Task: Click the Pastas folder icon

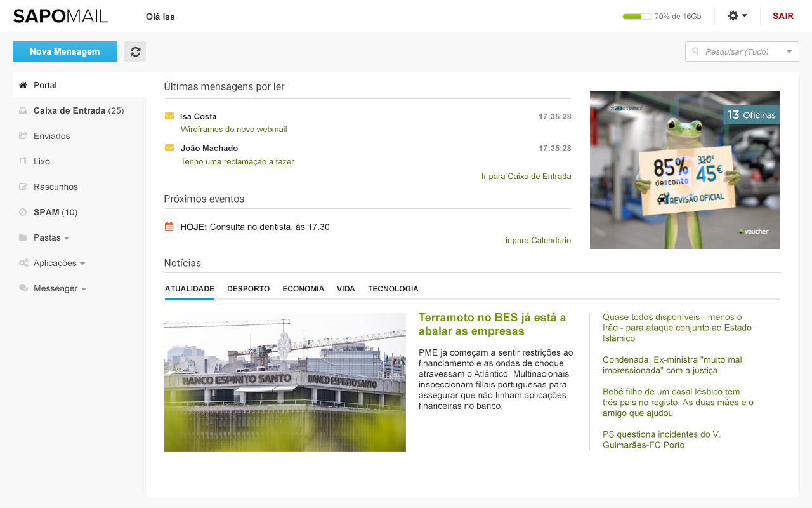Action: point(23,237)
